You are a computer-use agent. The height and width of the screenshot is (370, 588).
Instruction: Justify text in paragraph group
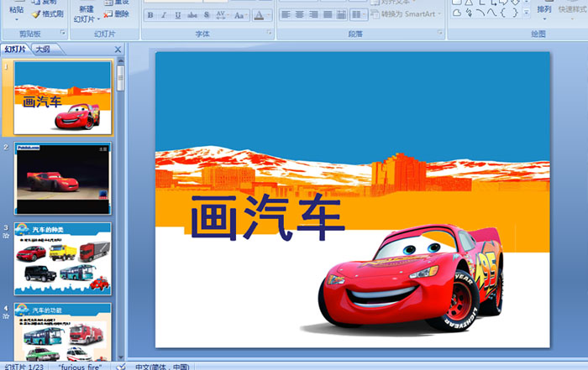click(328, 14)
